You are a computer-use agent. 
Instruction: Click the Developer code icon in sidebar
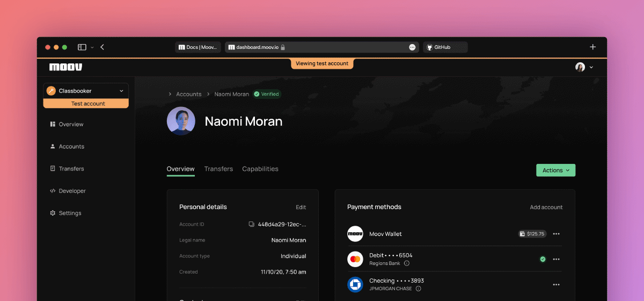point(53,191)
